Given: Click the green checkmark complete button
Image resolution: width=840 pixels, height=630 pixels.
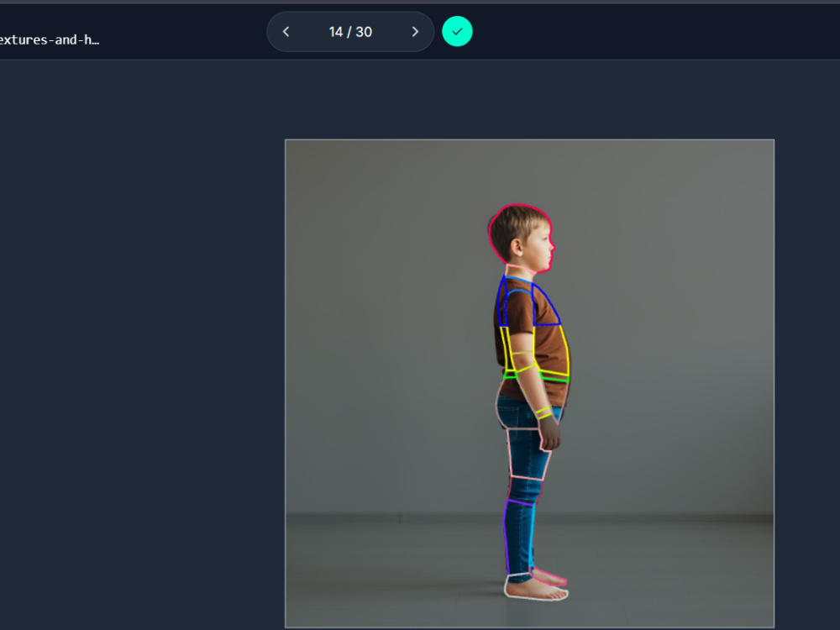Looking at the screenshot, I should [x=457, y=32].
